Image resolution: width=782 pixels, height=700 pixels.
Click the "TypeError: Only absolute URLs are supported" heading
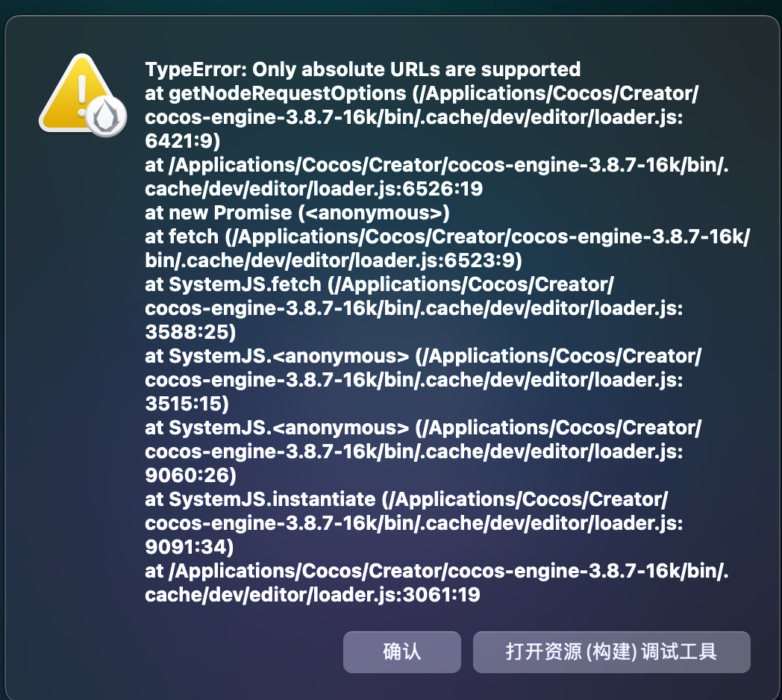click(363, 70)
